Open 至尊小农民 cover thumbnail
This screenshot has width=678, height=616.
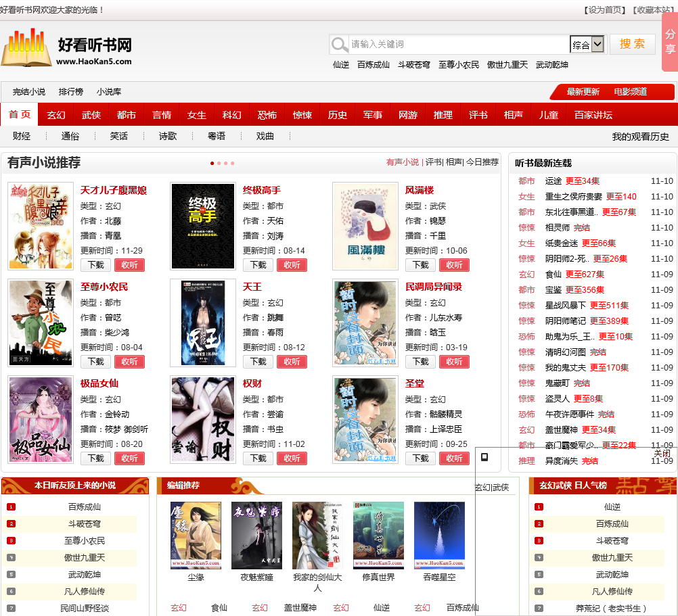[41, 323]
